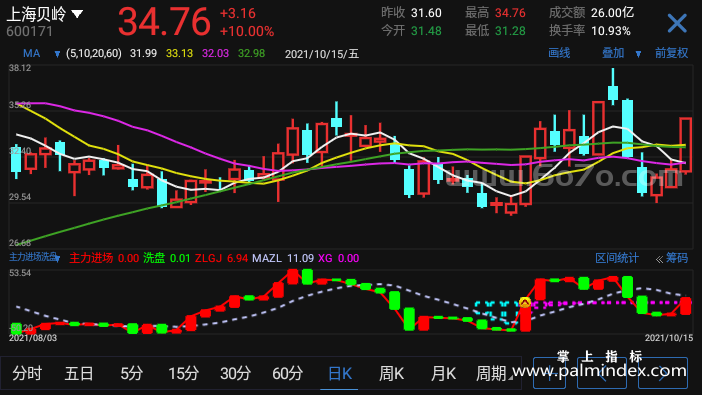Click the double chevron beside 筹码
702x395 pixels.
click(659, 259)
